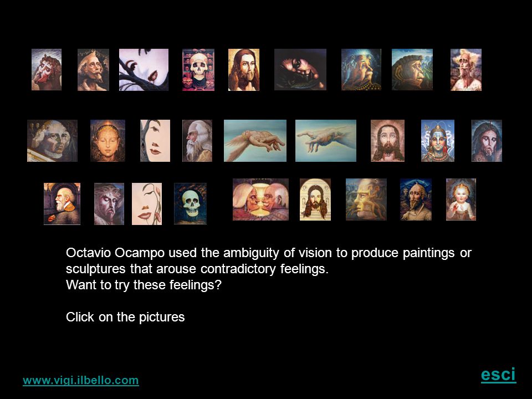Click the woman's face with black branches thumbnail

point(144,70)
